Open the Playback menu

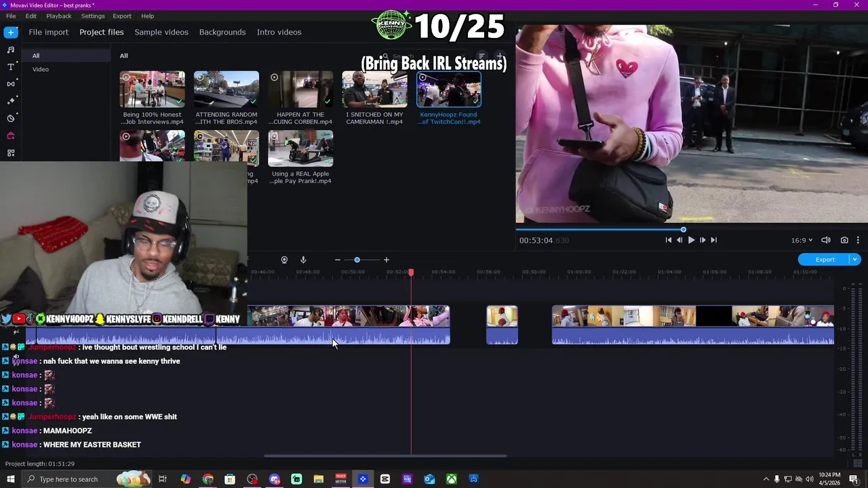coord(59,16)
